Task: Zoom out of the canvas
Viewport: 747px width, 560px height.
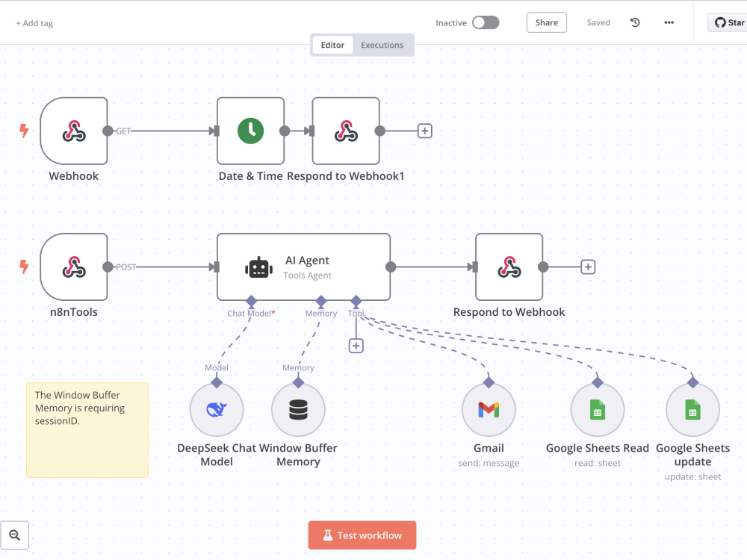Action: click(15, 535)
